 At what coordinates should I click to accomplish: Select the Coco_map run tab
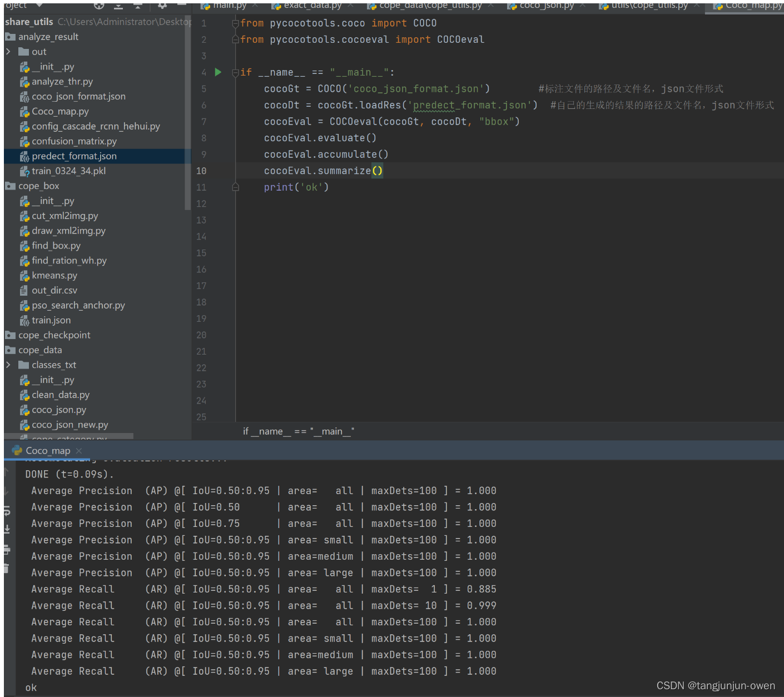(47, 451)
